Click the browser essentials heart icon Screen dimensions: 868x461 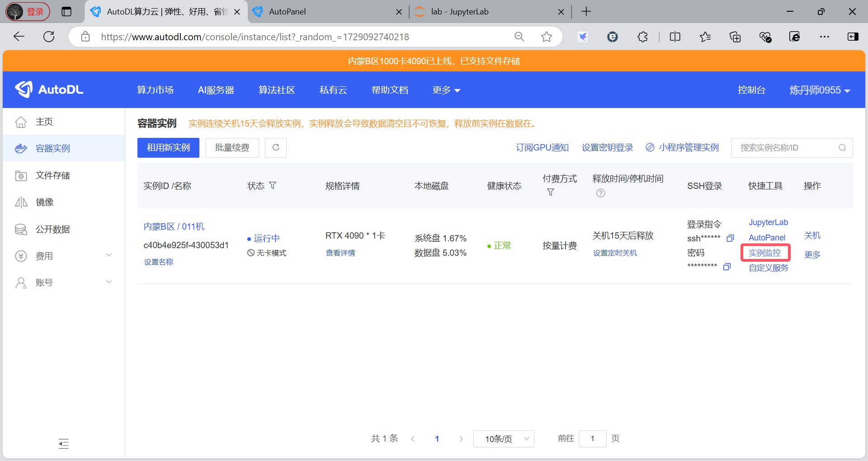(765, 37)
